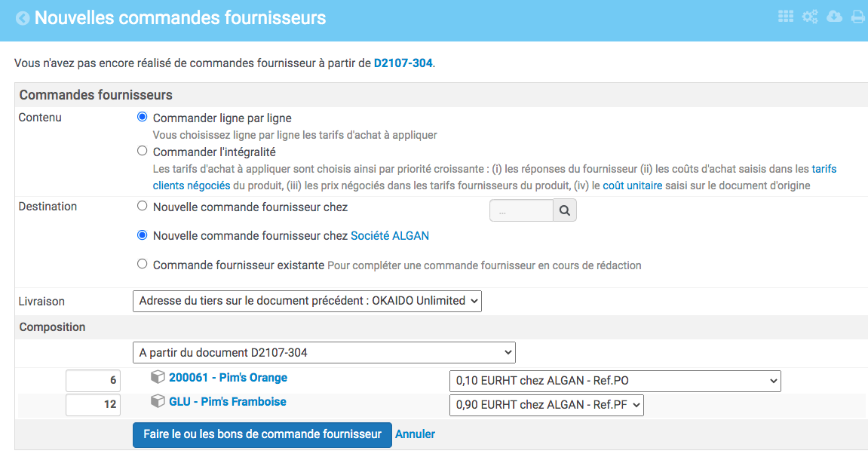Screen dimensions: 868x463
Task: Open the modules grid icon
Action: click(x=785, y=16)
